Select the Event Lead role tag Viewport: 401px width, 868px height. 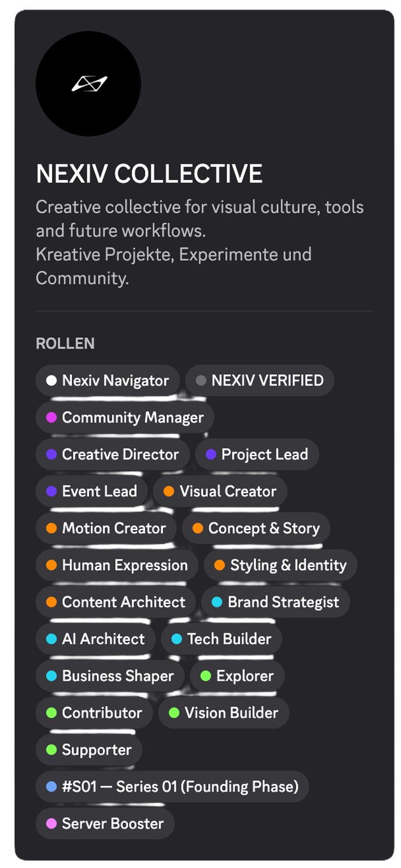pos(92,491)
